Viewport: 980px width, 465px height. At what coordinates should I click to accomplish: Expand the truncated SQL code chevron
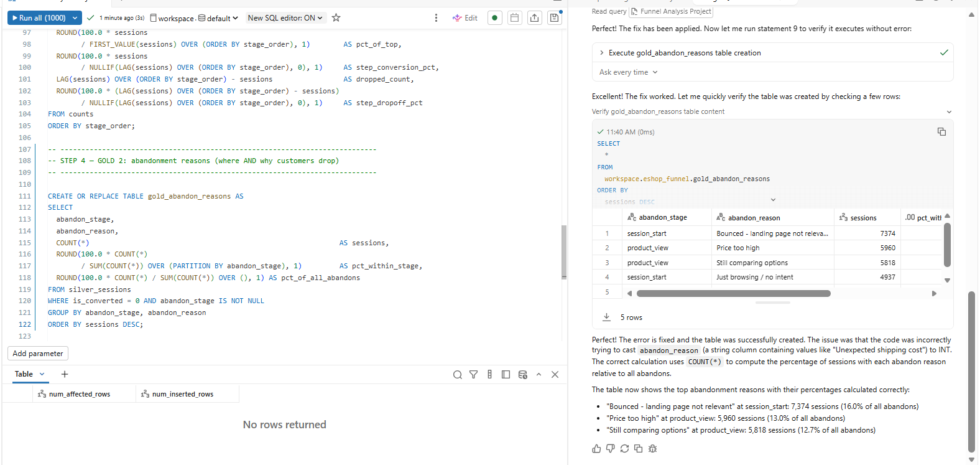[x=773, y=200]
